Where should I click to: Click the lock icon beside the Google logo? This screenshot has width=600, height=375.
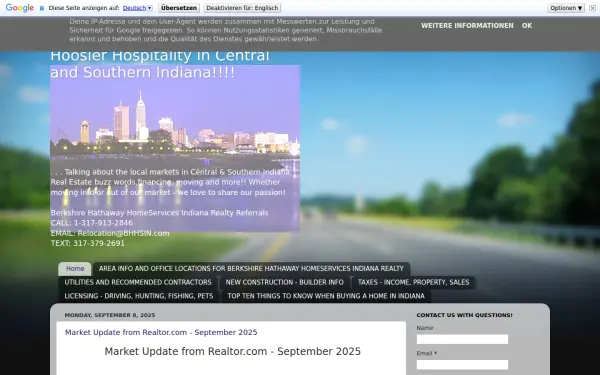42,8
